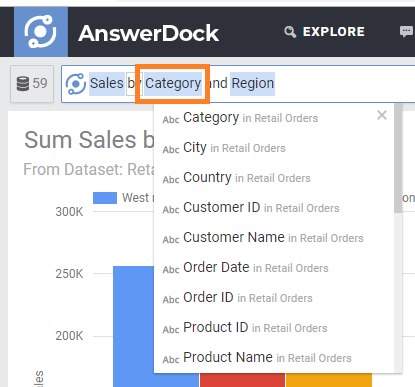Click Abc type icon beside Order Date
This screenshot has width=415, height=387.
point(171,270)
